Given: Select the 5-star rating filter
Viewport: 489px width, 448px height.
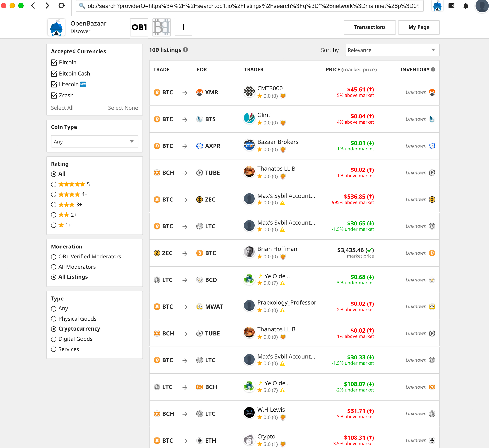Looking at the screenshot, I should tap(53, 184).
